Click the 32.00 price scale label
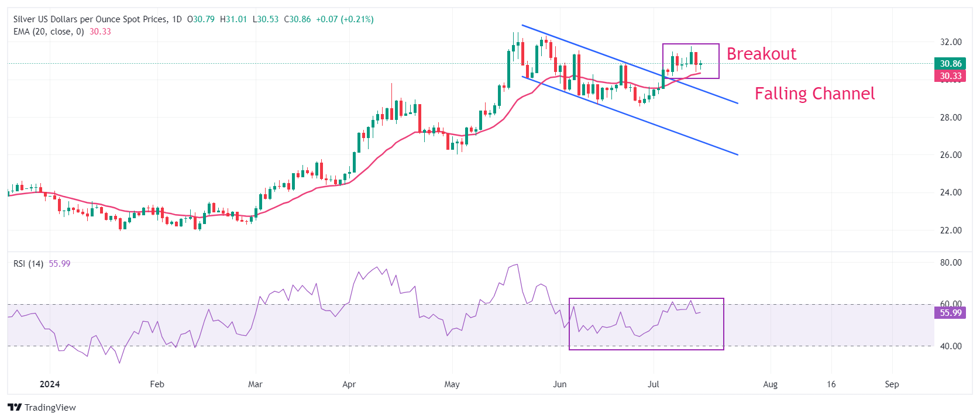This screenshot has width=980, height=420. [x=950, y=42]
